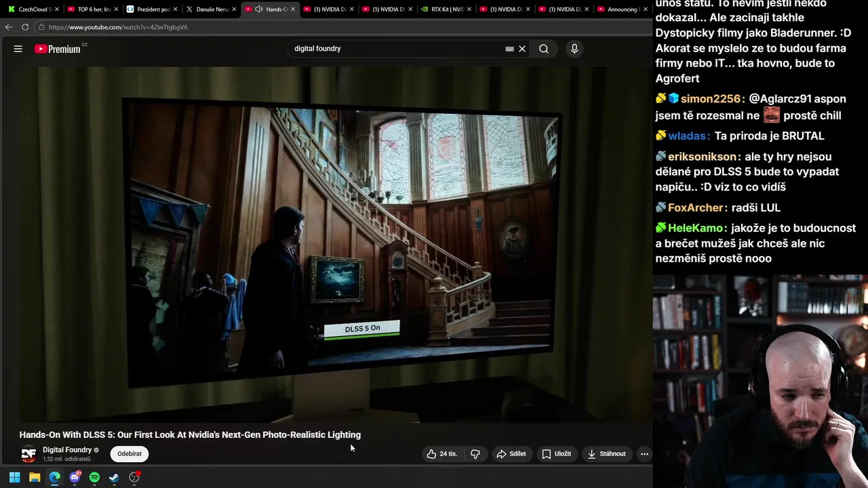
Task: Click the video title text
Action: pyautogui.click(x=190, y=435)
